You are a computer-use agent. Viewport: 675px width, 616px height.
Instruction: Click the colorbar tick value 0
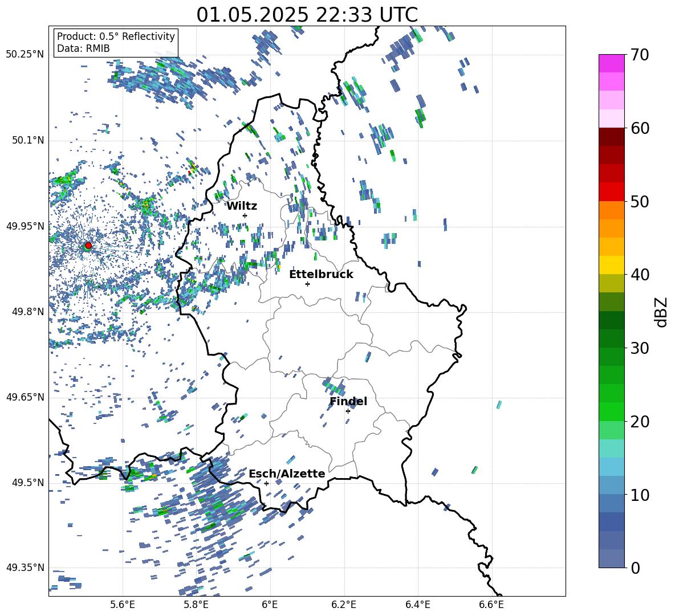(x=635, y=568)
